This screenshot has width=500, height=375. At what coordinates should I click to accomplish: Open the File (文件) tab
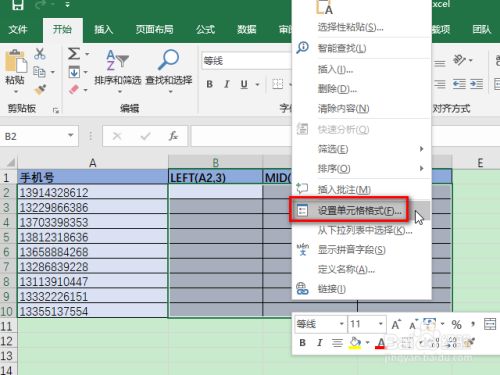pyautogui.click(x=18, y=30)
